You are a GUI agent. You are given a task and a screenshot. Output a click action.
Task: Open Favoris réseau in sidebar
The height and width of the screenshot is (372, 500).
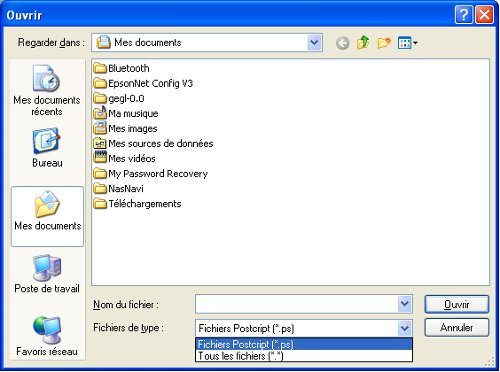click(47, 336)
